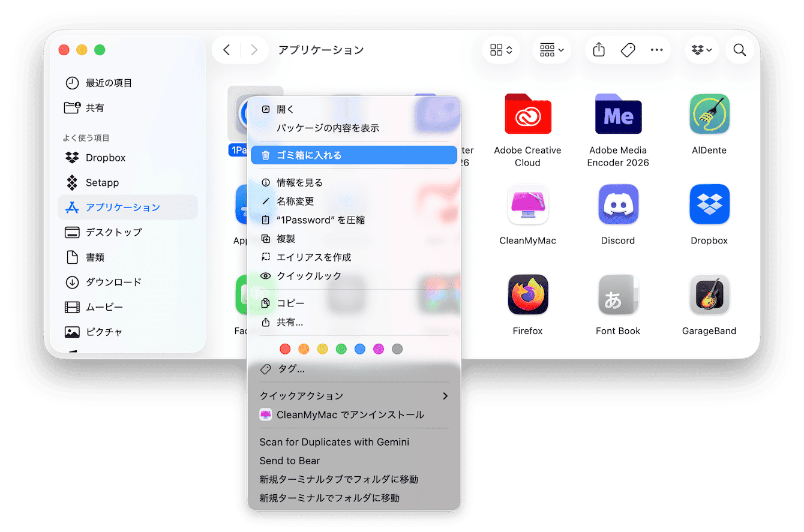
Task: Select the Firefox app icon
Action: 527,294
